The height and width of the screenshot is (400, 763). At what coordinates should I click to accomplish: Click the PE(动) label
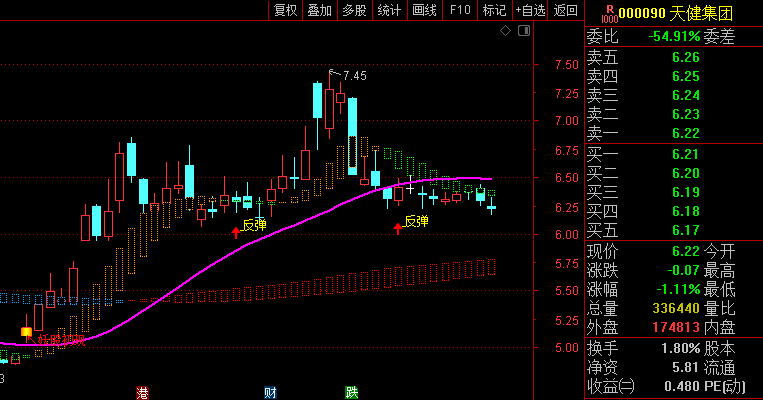pos(725,386)
